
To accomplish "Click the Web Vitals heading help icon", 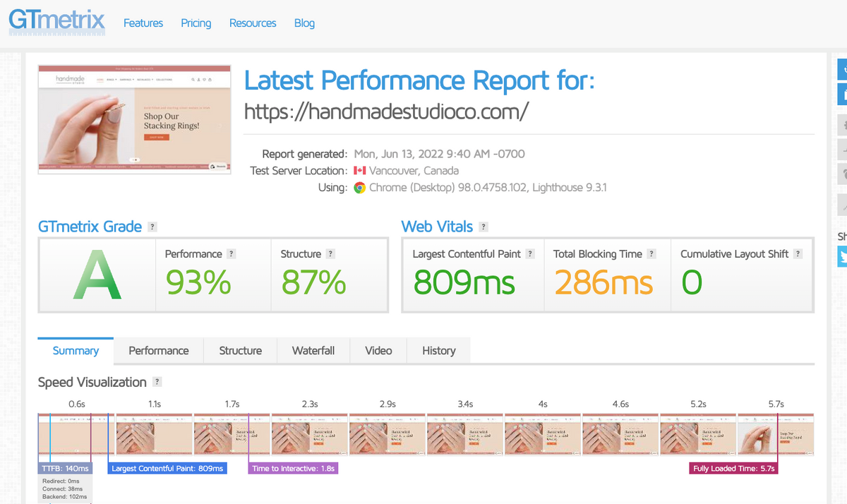I will pos(483,227).
